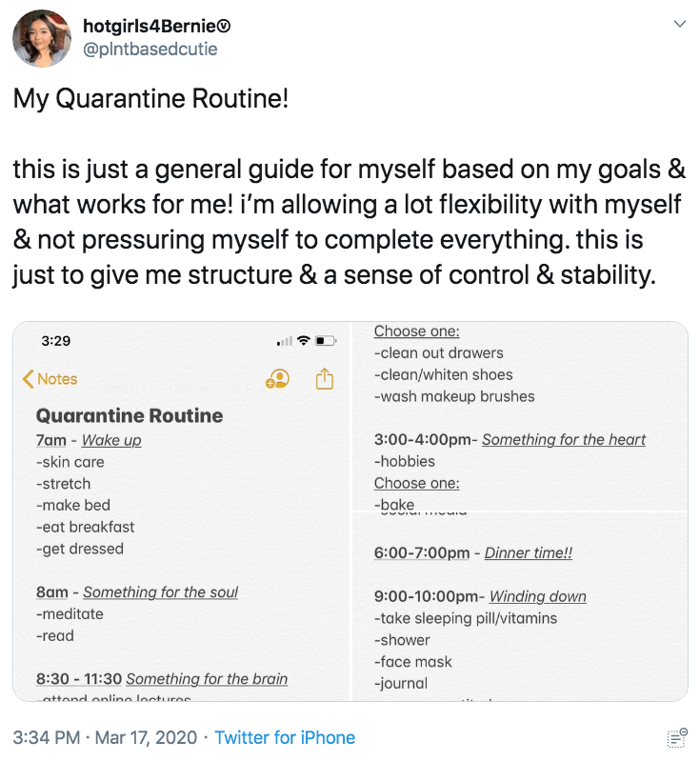
Task: Tap the add collaborator icon in Notes
Action: click(275, 379)
